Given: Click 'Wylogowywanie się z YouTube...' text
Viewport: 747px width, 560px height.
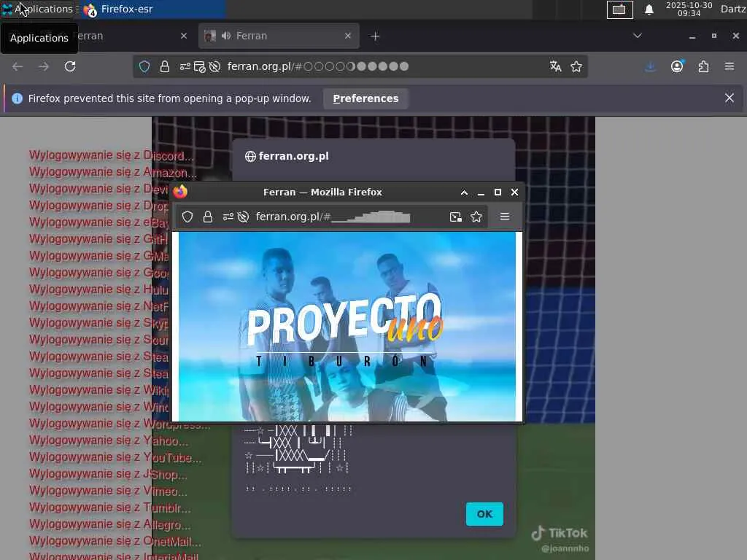Looking at the screenshot, I should click(115, 458).
